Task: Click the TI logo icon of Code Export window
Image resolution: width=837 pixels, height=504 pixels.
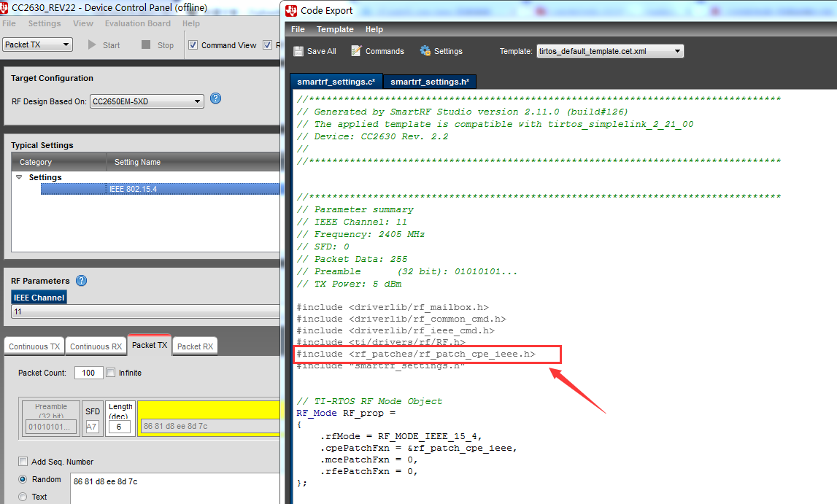Action: 291,11
